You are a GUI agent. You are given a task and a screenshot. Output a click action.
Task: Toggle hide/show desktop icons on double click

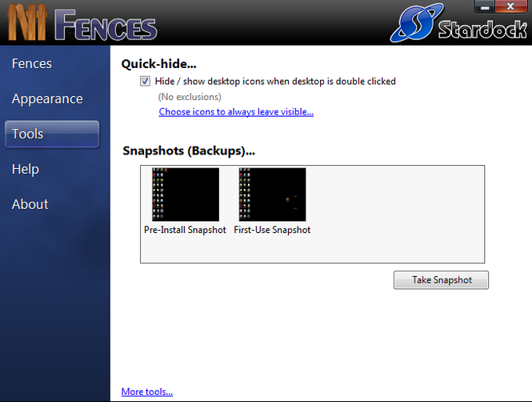pyautogui.click(x=146, y=81)
